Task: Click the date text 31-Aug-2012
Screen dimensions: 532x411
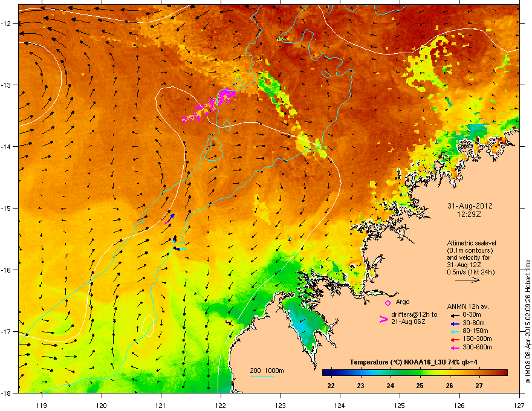Action: click(470, 206)
